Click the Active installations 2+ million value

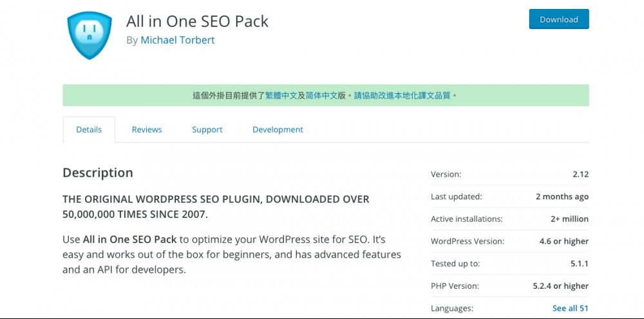(569, 219)
